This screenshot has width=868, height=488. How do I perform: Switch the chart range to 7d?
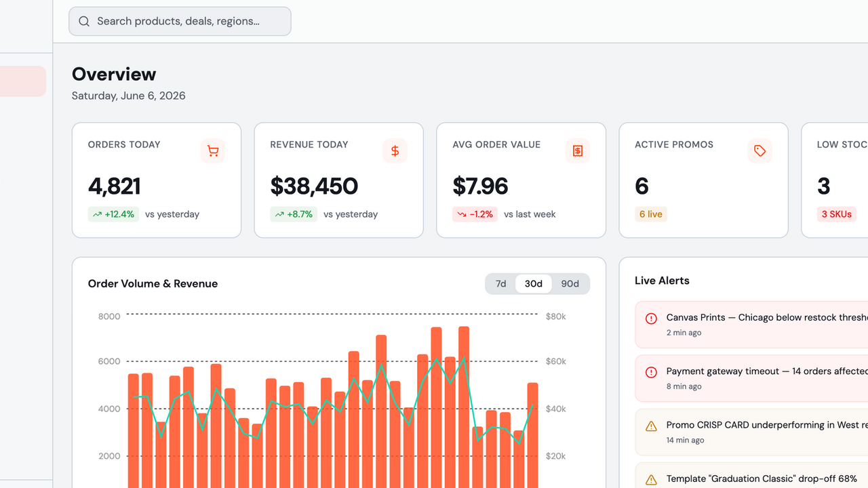tap(501, 284)
